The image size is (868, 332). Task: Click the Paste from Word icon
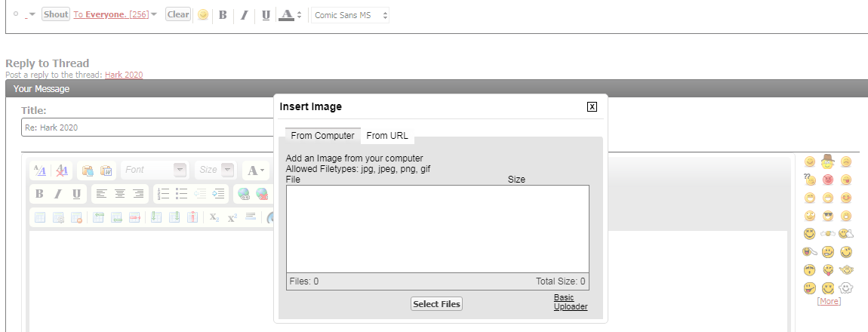(x=106, y=171)
